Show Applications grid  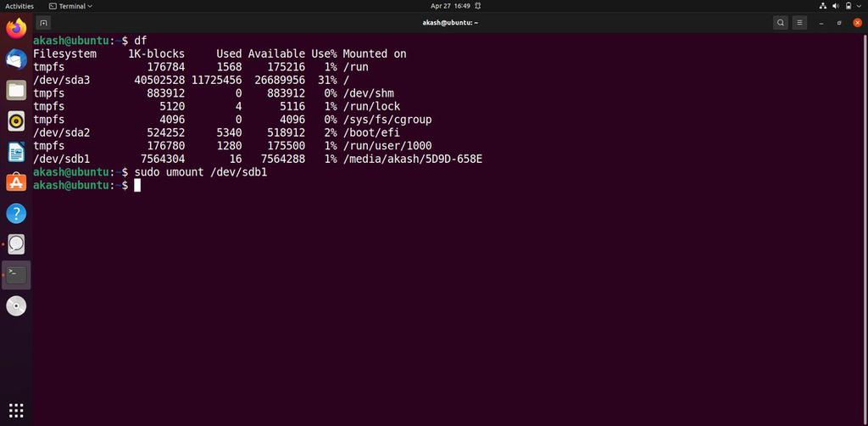tap(16, 411)
